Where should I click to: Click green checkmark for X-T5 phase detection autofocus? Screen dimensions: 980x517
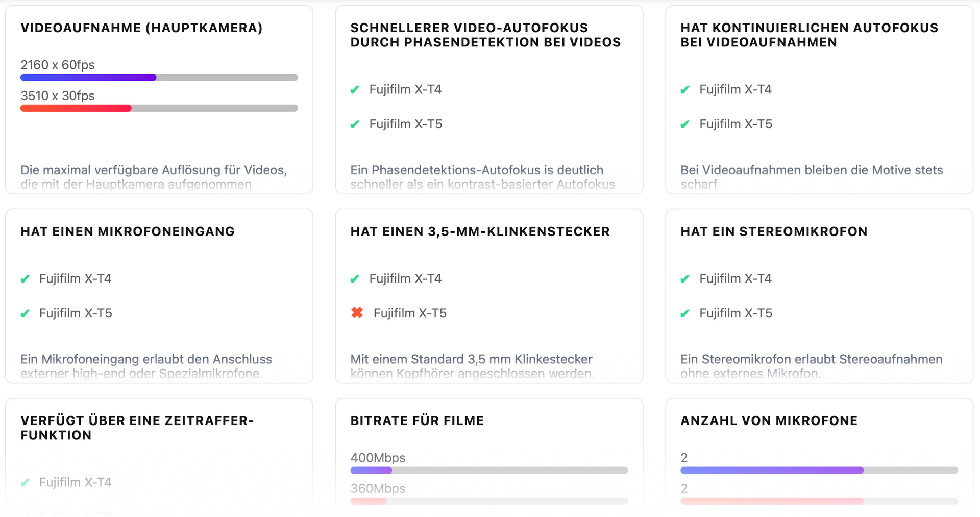[x=355, y=125]
